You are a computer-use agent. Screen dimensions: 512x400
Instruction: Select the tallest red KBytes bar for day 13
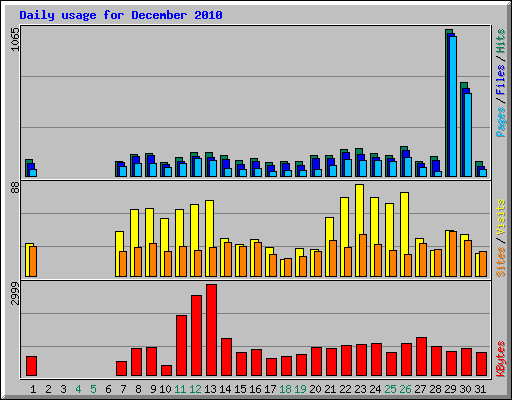211,330
